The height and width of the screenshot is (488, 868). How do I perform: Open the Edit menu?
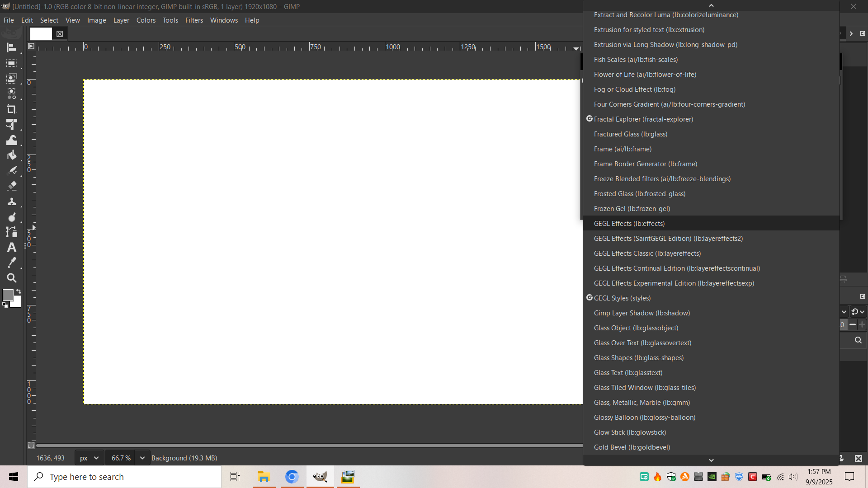pyautogui.click(x=27, y=20)
